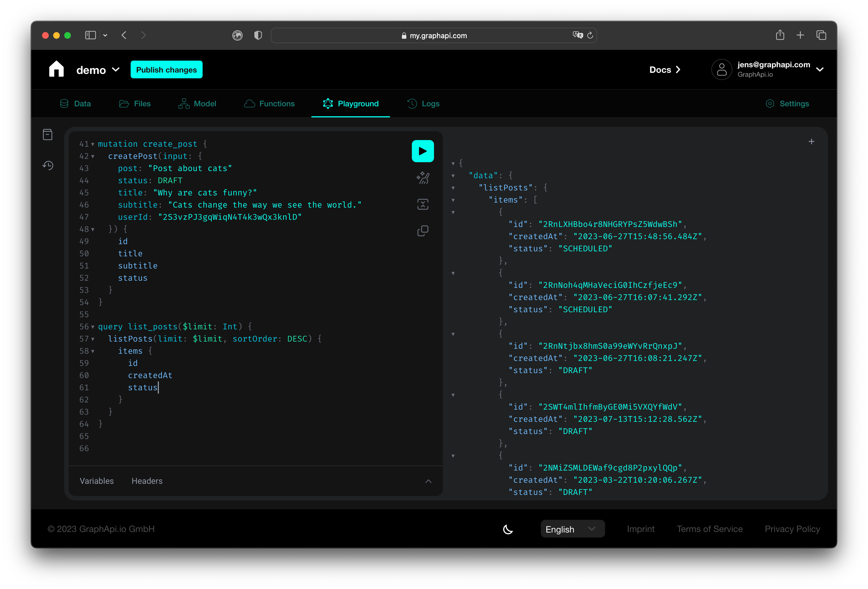
Task: Switch to the Functions tab
Action: [269, 104]
